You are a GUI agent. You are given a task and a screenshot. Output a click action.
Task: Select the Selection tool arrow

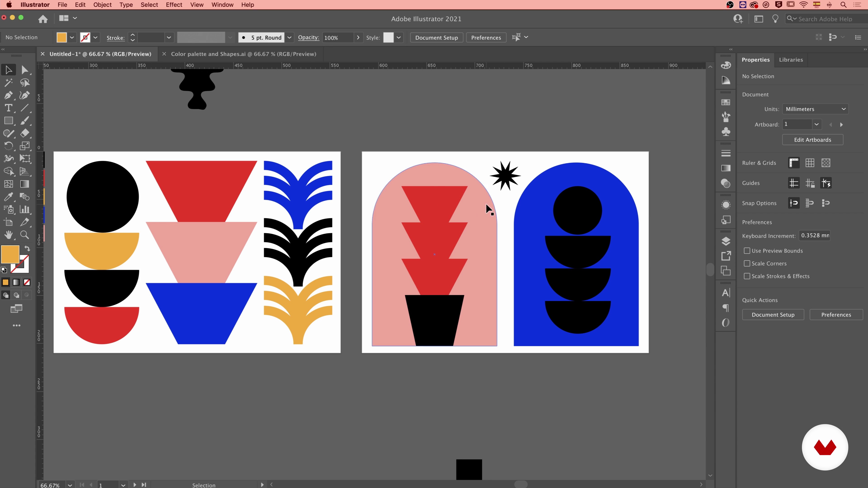(8, 70)
